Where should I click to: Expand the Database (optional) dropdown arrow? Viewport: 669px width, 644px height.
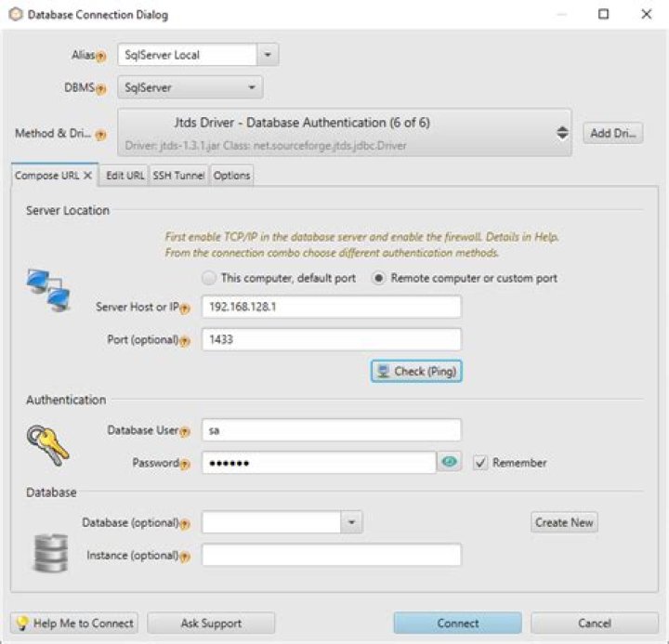click(x=351, y=522)
